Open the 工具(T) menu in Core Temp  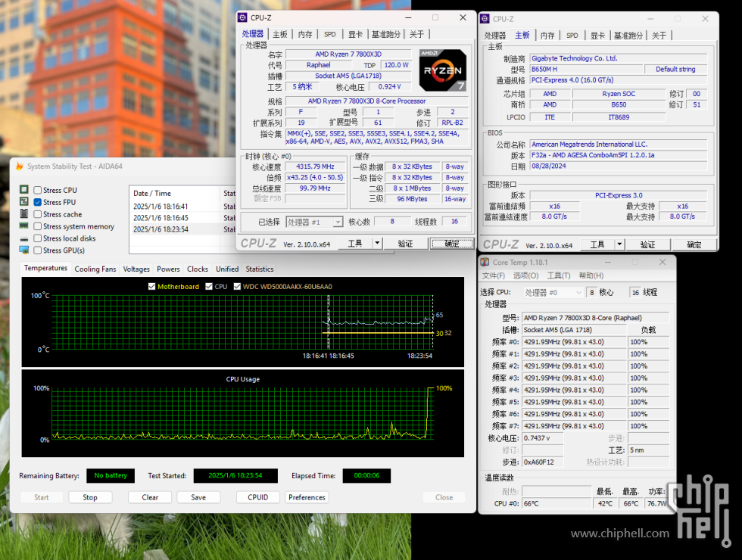559,275
